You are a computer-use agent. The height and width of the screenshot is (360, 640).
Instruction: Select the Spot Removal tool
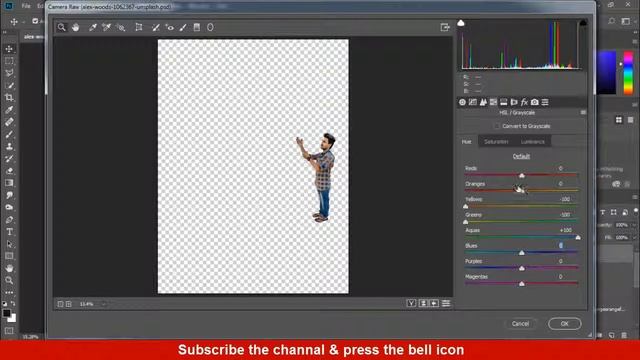tap(156, 27)
